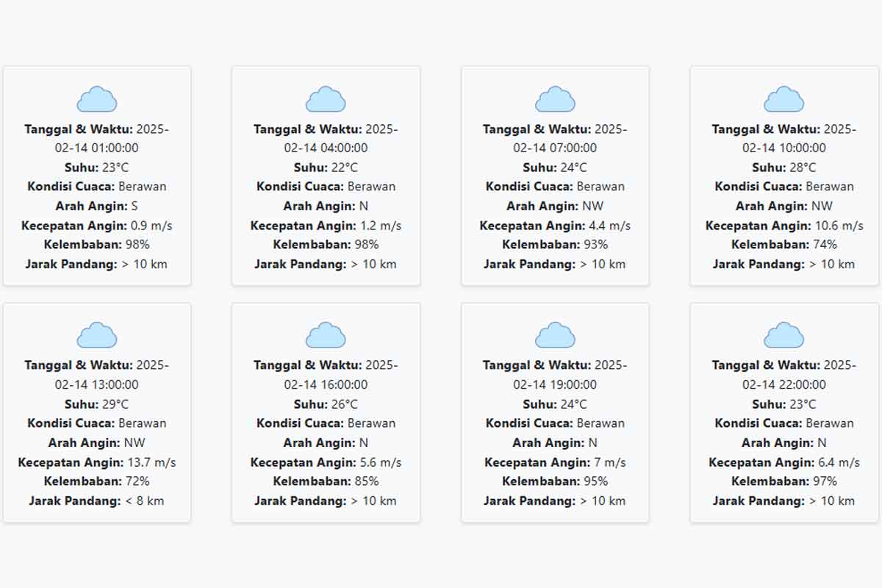Click the Kecepatan Angin: 13.7 m/s line
Screen dimensions: 882x588
tap(97, 462)
